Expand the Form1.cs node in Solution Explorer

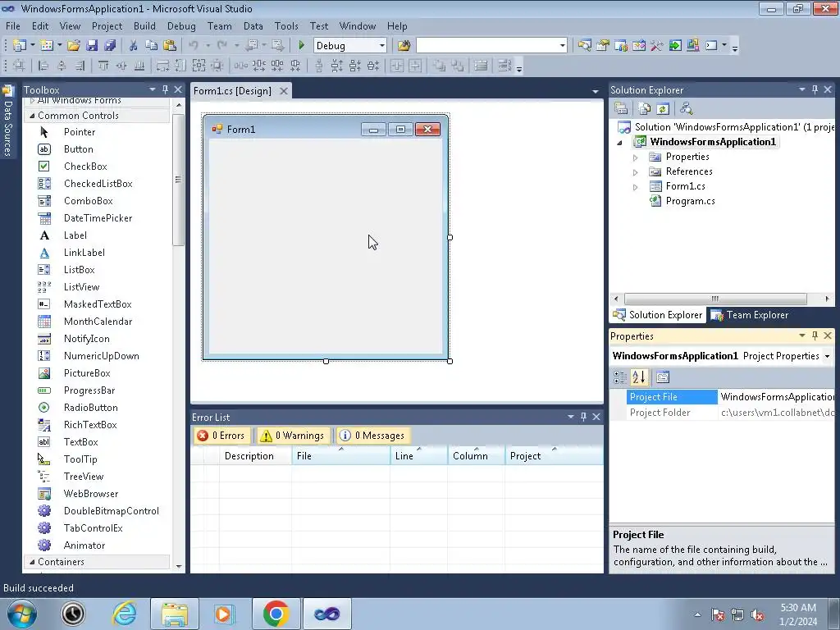coord(636,187)
